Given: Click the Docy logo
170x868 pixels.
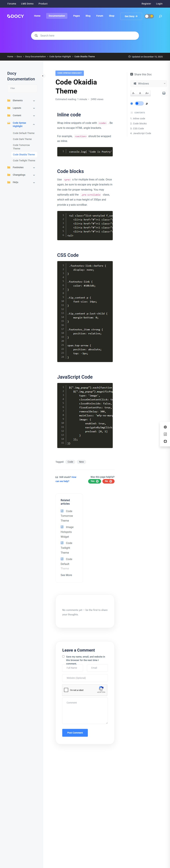Looking at the screenshot, I should point(15,16).
